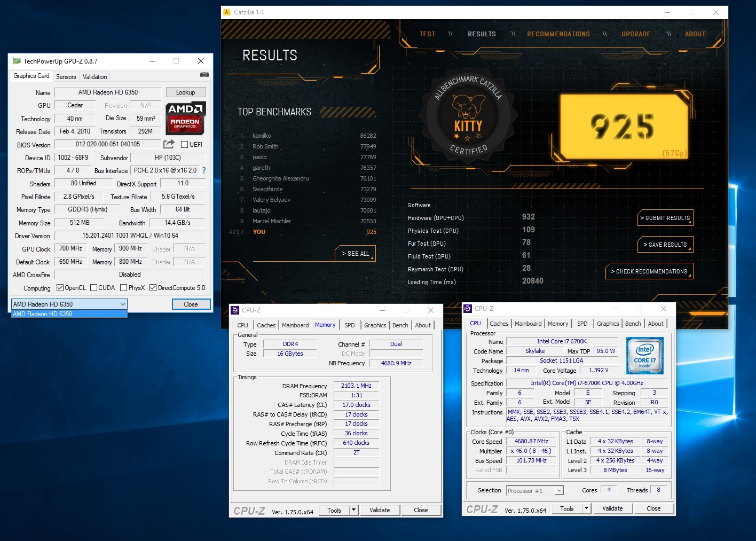Click the GPU-Z screenshot camera icon

(x=204, y=75)
